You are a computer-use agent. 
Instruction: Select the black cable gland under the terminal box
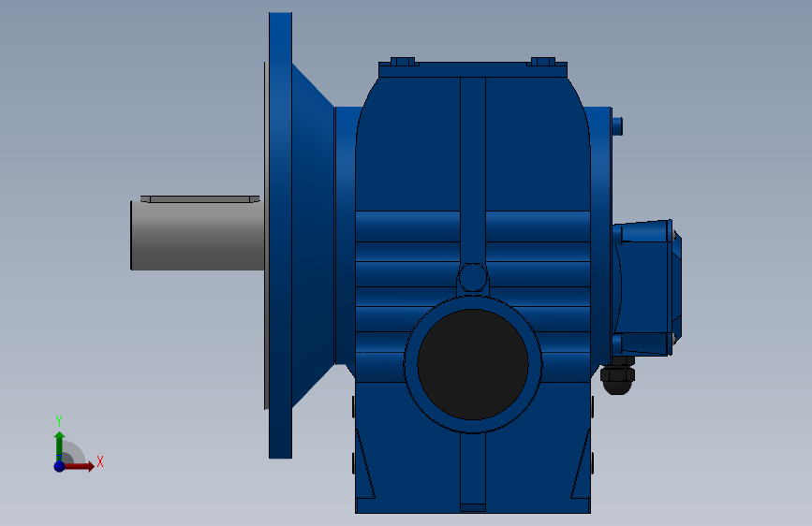pos(617,377)
